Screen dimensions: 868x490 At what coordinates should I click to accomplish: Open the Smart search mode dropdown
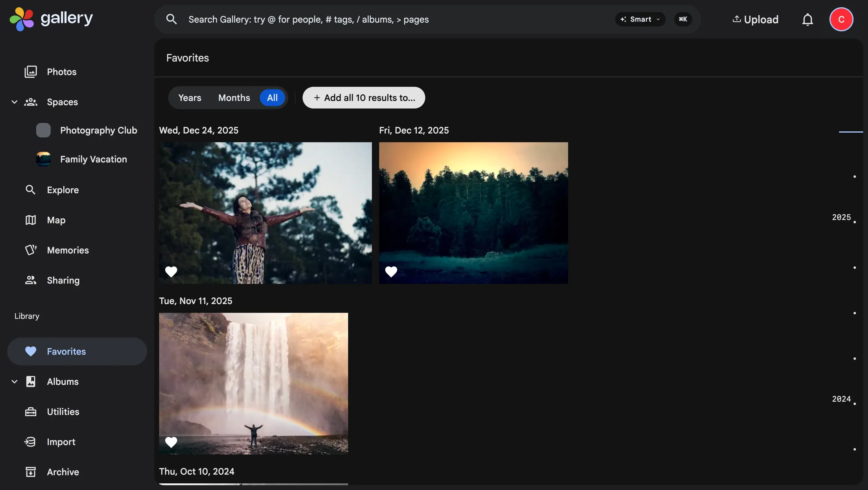click(640, 19)
